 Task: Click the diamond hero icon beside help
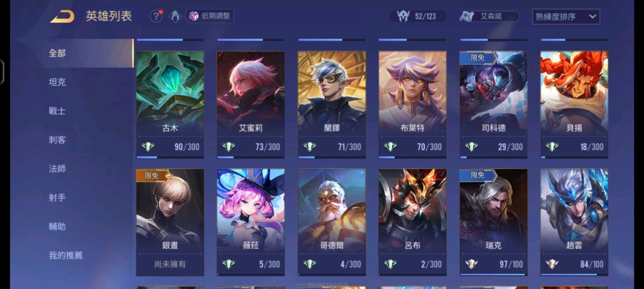[176, 16]
